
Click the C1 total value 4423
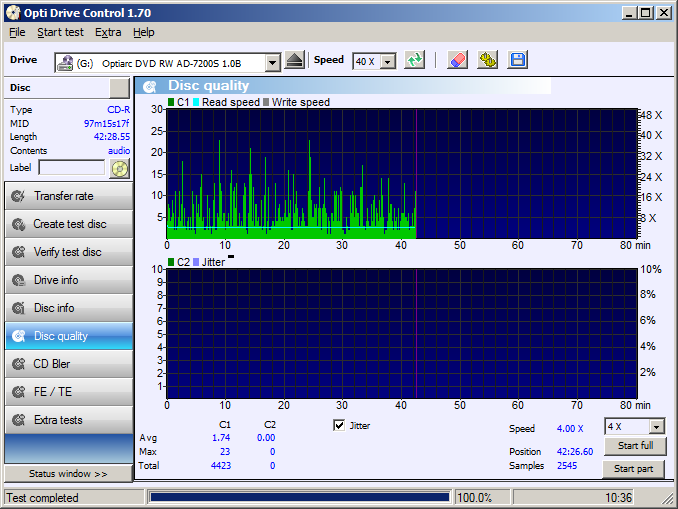(221, 466)
